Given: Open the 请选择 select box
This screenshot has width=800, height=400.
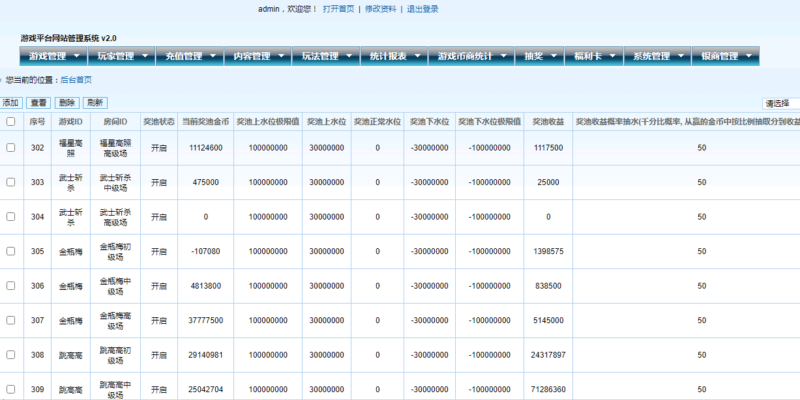Looking at the screenshot, I should click(x=781, y=103).
